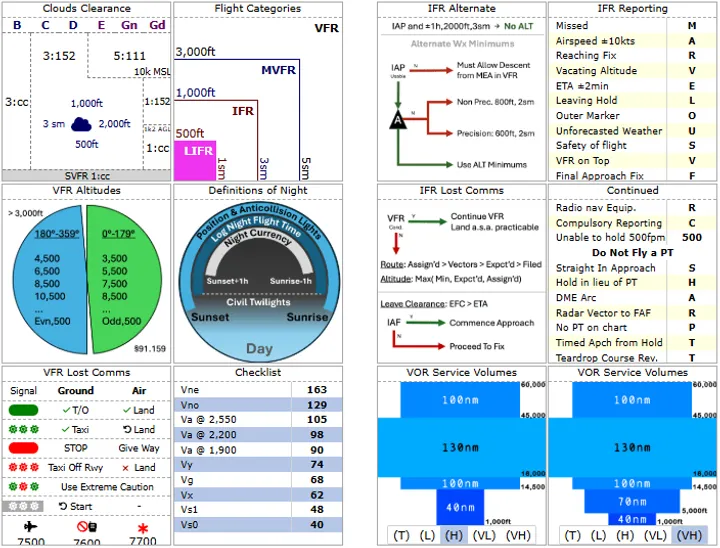
Task: Click the cloud icon in Clouds Clearance
Action: coord(81,123)
